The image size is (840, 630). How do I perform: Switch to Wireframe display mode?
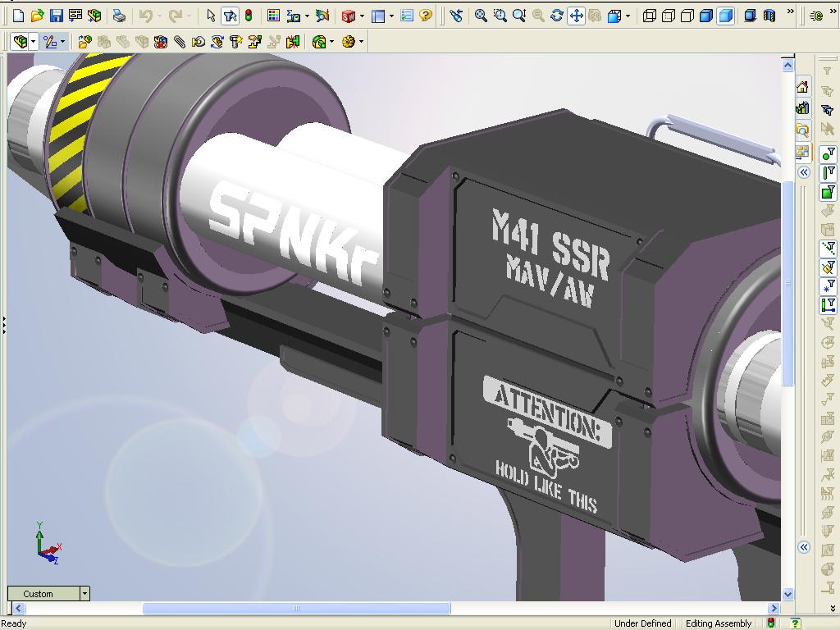pyautogui.click(x=650, y=16)
